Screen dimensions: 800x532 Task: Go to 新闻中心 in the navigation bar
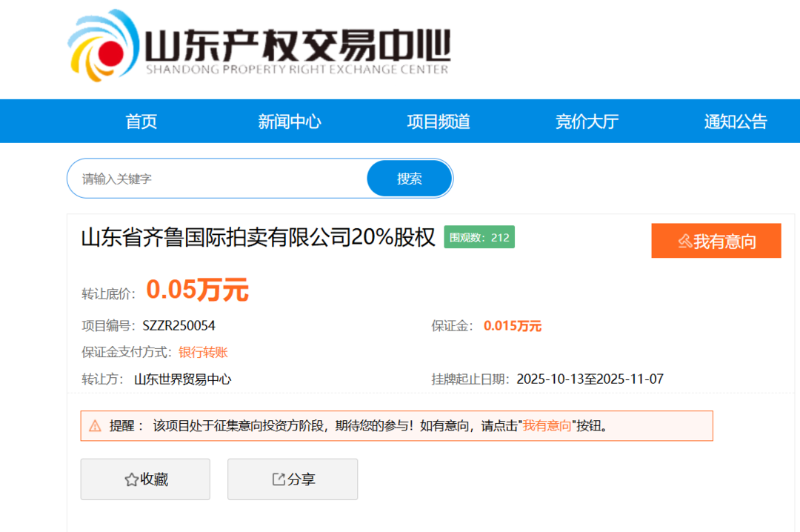[x=290, y=122]
